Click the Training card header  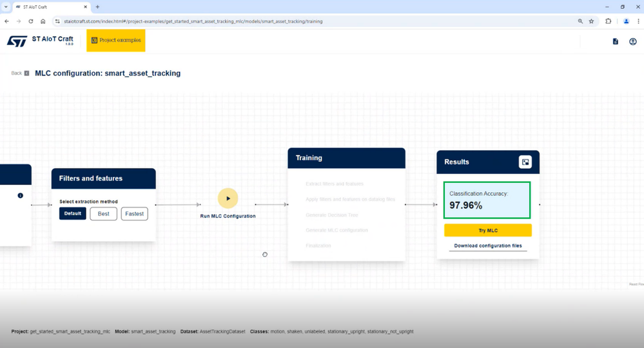pos(346,158)
